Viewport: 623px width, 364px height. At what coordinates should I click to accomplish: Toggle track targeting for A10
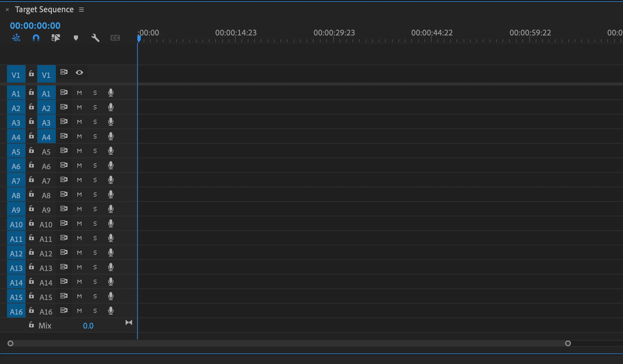(46, 224)
